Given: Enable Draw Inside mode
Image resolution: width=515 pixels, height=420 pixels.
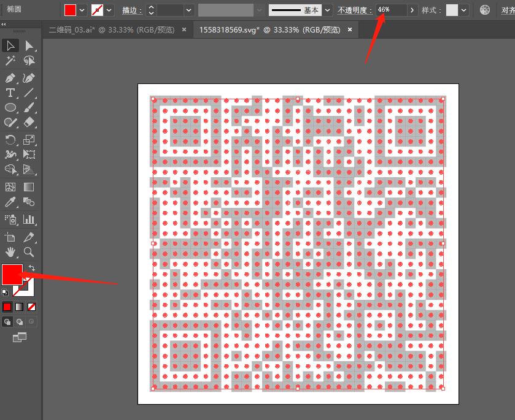Looking at the screenshot, I should 31,321.
